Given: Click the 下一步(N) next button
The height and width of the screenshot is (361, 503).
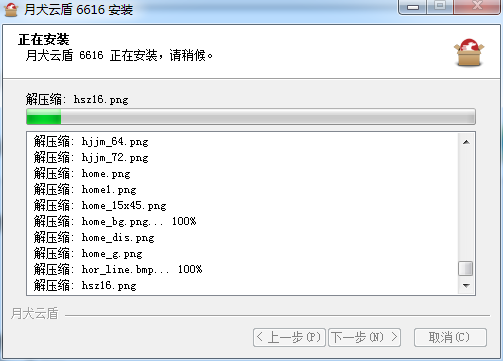Looking at the screenshot, I should [365, 338].
